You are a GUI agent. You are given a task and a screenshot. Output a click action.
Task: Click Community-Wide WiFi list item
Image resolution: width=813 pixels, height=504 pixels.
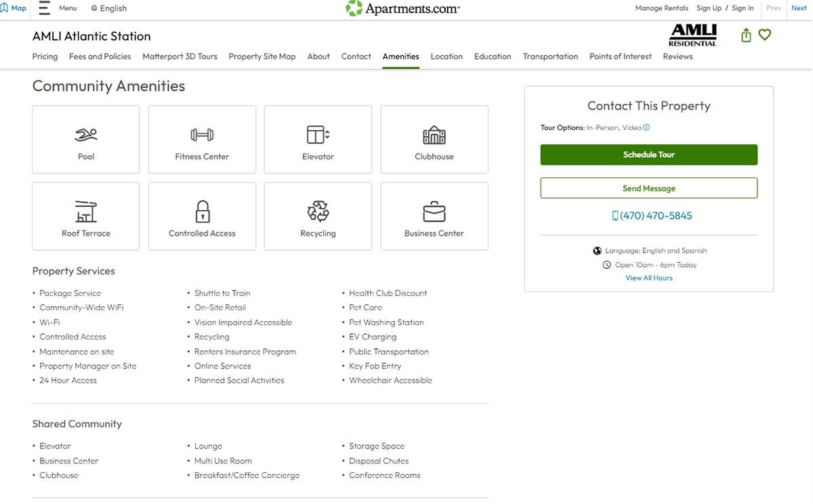81,308
